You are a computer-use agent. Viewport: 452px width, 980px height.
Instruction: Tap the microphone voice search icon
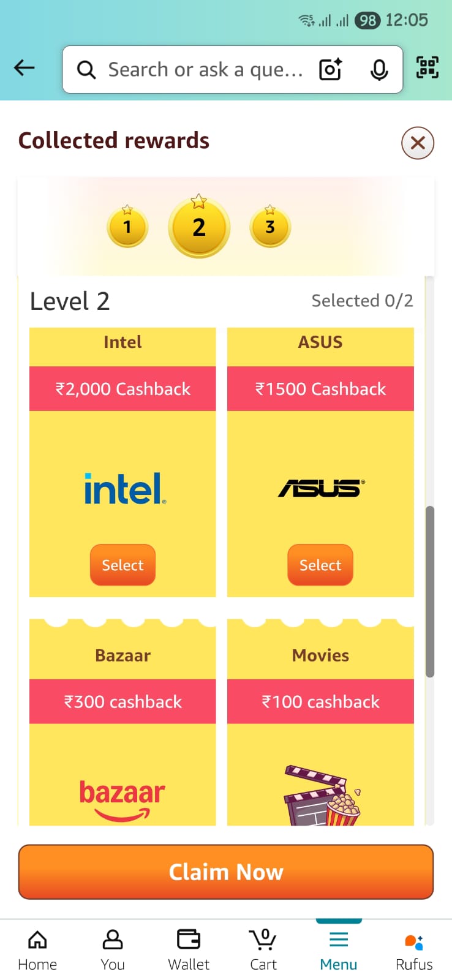[379, 70]
